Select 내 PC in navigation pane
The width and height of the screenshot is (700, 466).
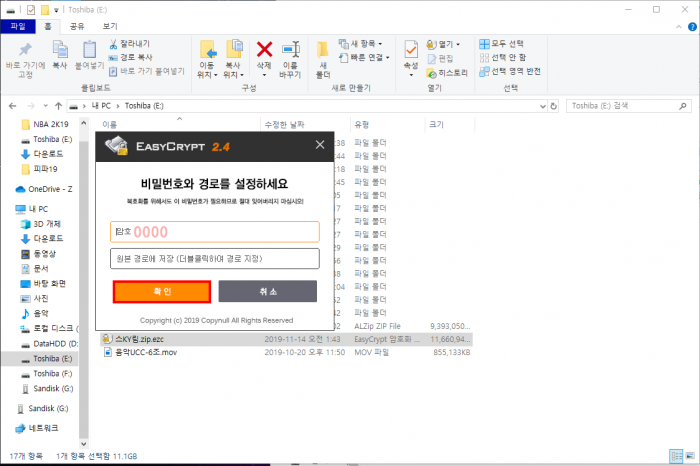tap(32, 209)
